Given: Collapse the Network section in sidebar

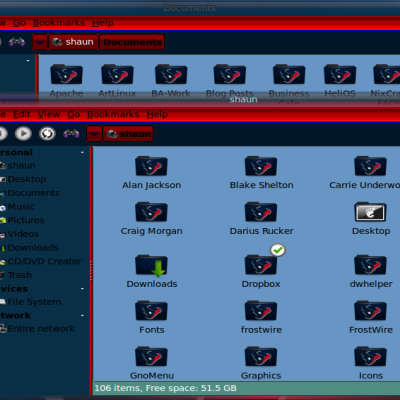Looking at the screenshot, I should point(82,315).
